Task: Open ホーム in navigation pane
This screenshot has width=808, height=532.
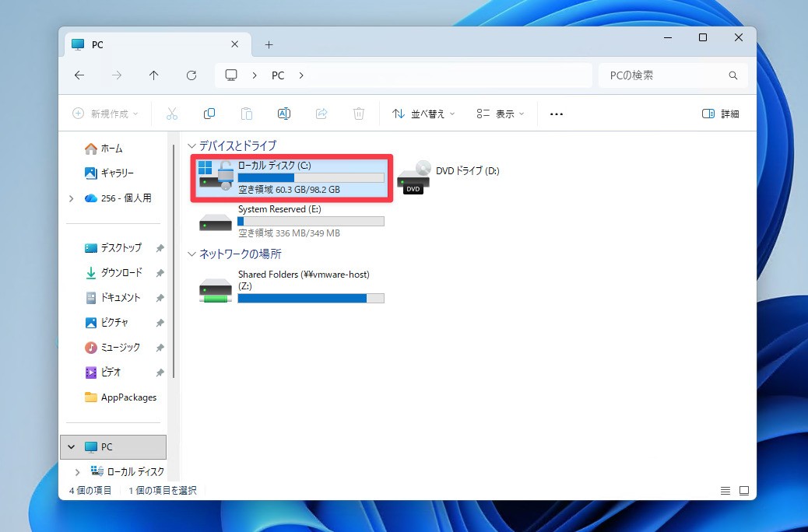Action: (104, 149)
